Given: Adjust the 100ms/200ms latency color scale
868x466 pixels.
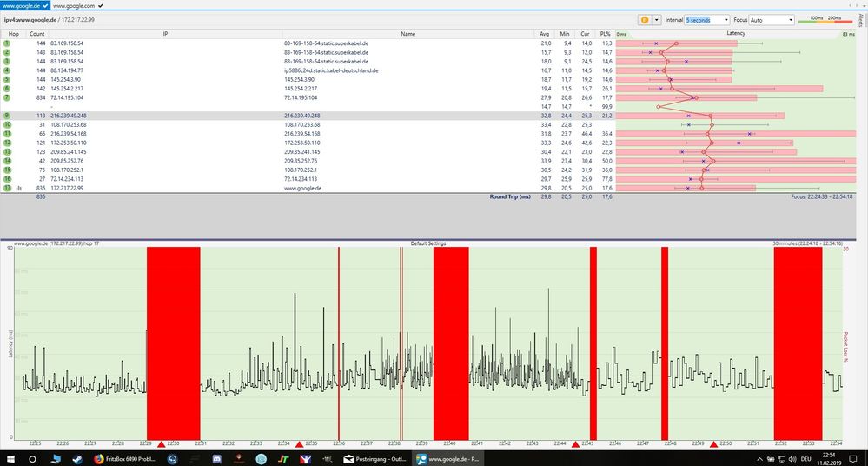Looking at the screenshot, I should pyautogui.click(x=825, y=20).
